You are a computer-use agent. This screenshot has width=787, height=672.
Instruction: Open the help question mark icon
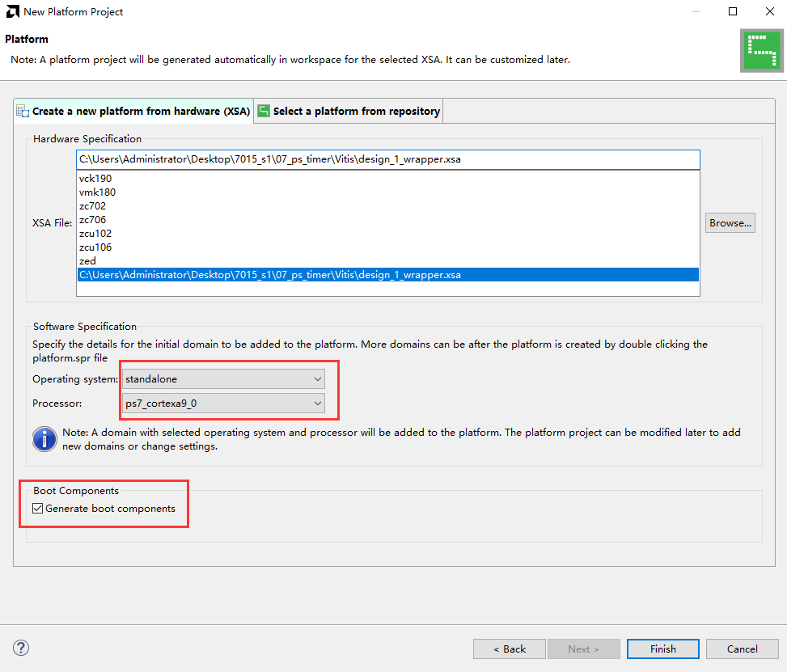click(20, 648)
